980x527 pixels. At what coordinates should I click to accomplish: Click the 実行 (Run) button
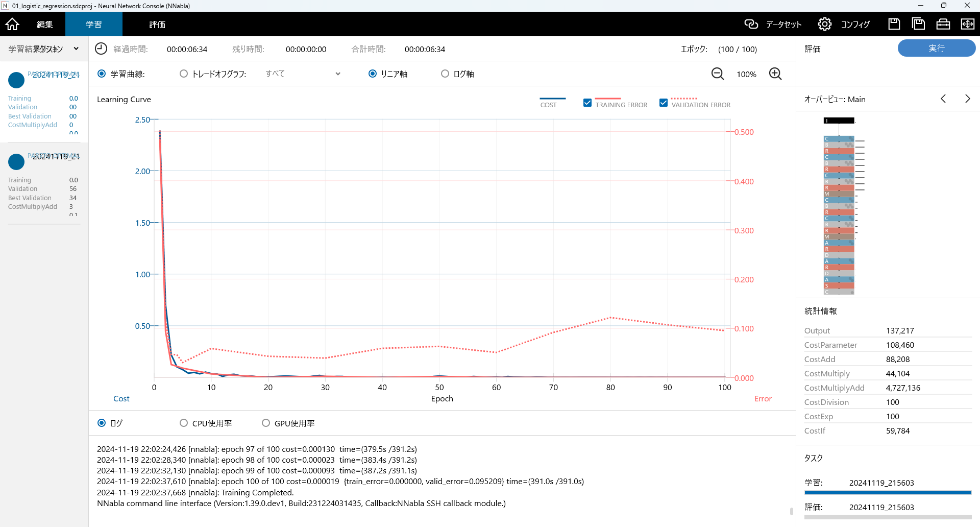pos(936,48)
